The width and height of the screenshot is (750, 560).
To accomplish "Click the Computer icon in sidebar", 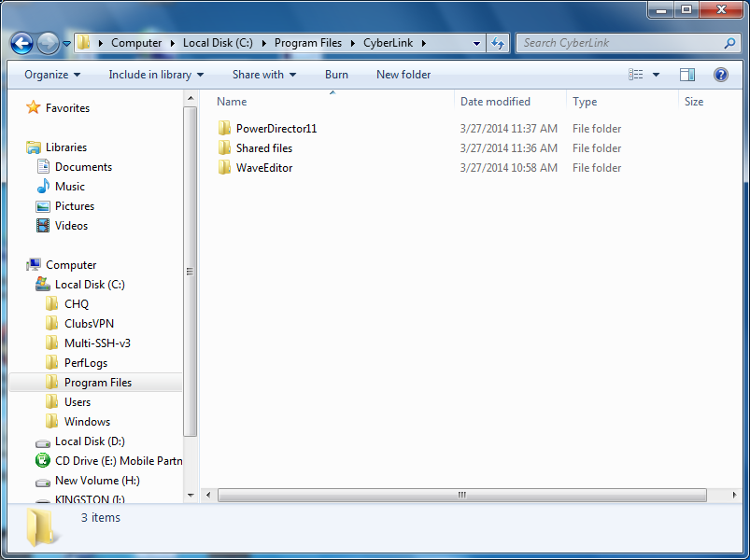I will (34, 264).
